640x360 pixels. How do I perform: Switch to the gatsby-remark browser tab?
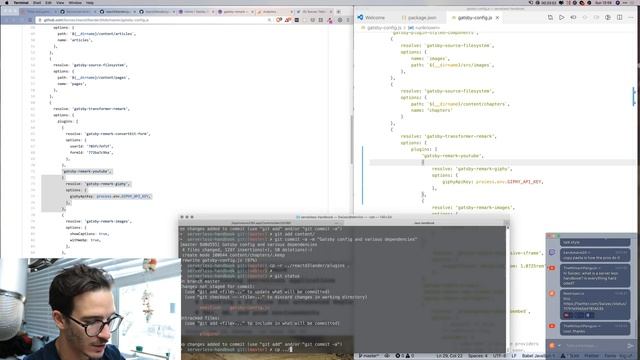pos(235,11)
